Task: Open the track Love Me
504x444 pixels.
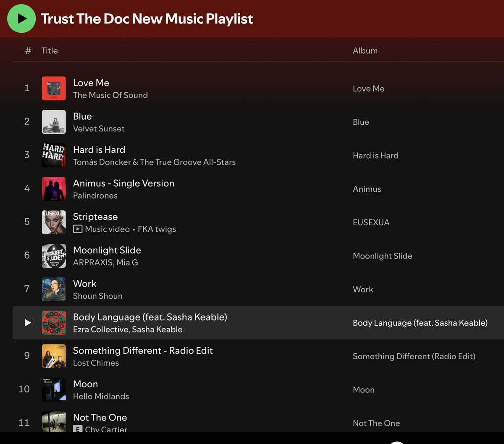Action: pyautogui.click(x=91, y=83)
